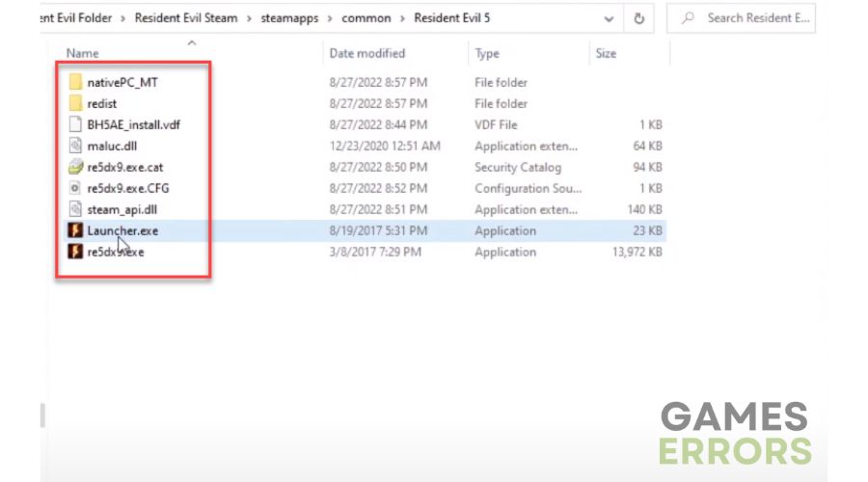Click the 8/19/2017 5:31 PM date cell
The width and height of the screenshot is (868, 482).
(x=378, y=230)
